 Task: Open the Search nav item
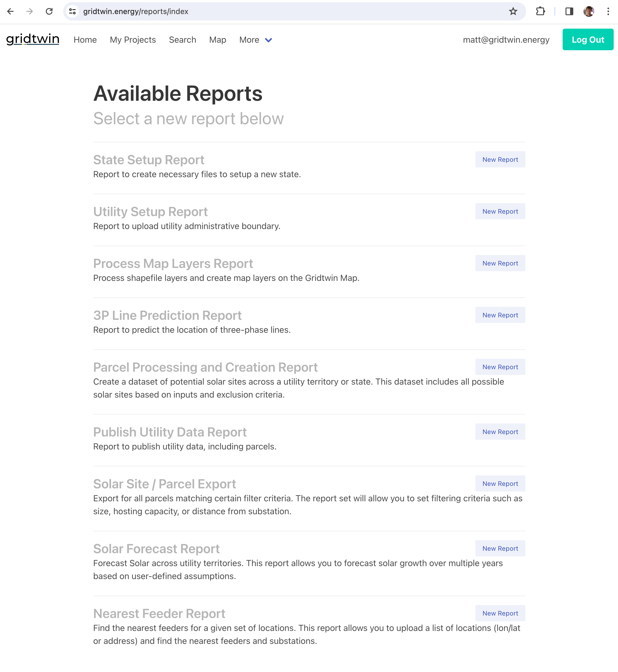[182, 40]
